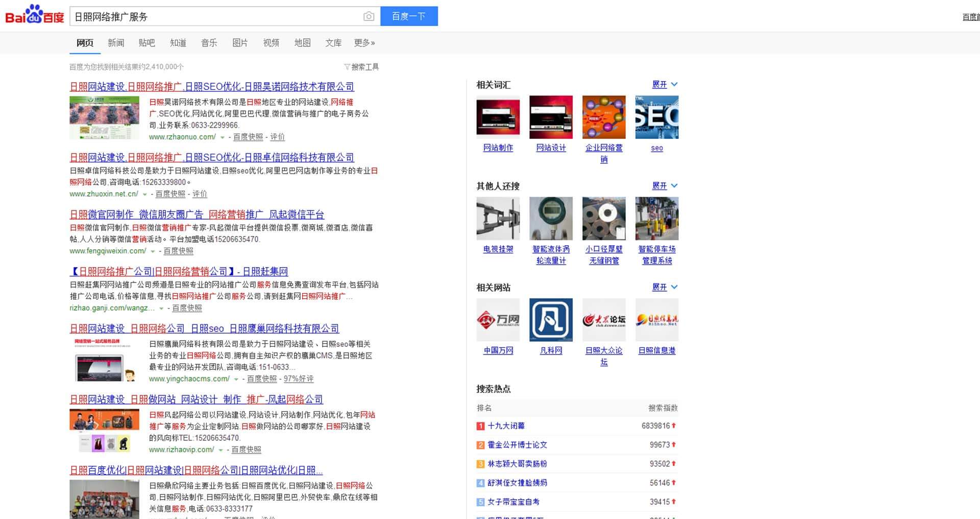
Task: Click 97%好评 rating link
Action: 299,379
